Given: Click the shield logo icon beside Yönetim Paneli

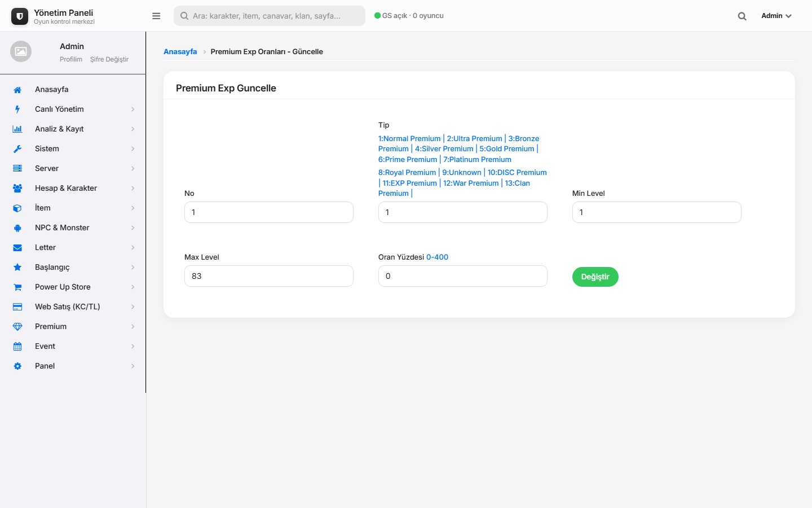Looking at the screenshot, I should pos(20,16).
